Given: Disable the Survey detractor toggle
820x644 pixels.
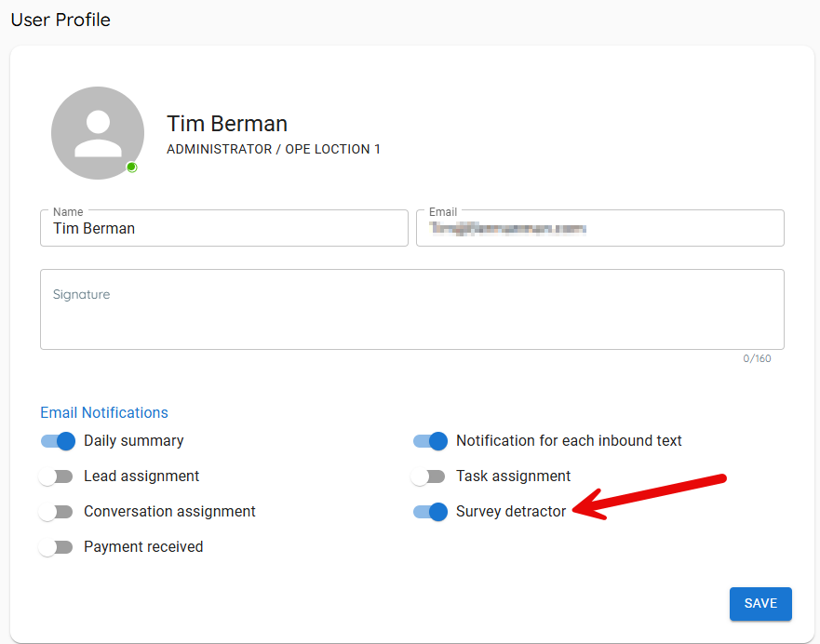Looking at the screenshot, I should [430, 512].
